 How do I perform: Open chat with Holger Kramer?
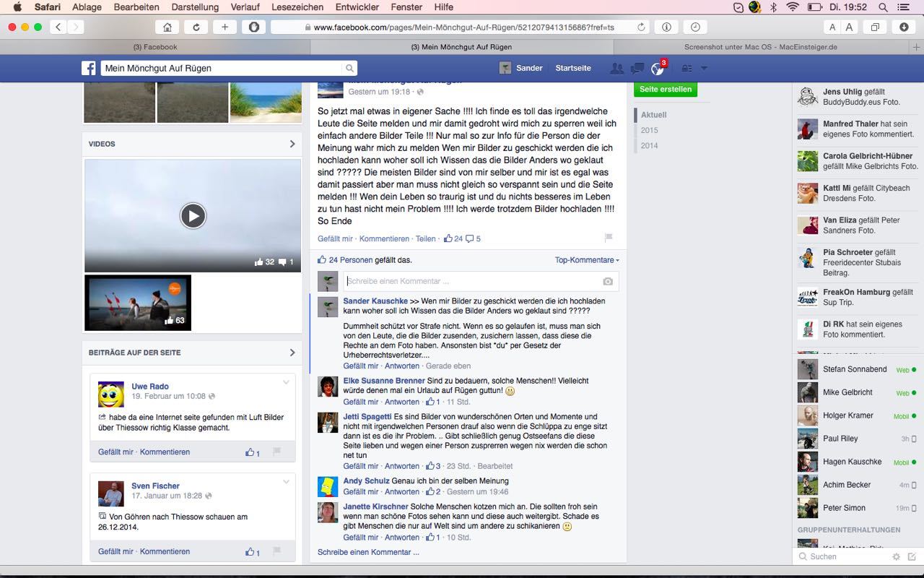click(857, 415)
